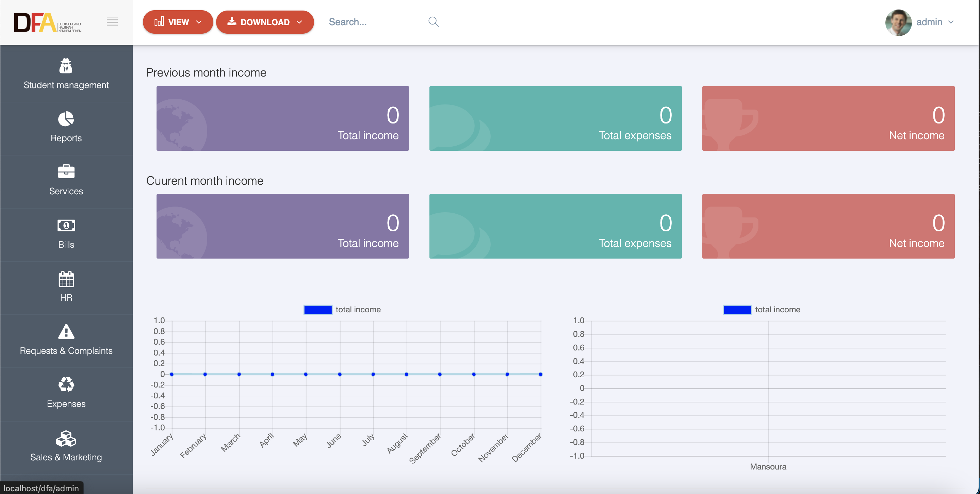The height and width of the screenshot is (494, 980).
Task: Click the September axis label
Action: pos(425,448)
